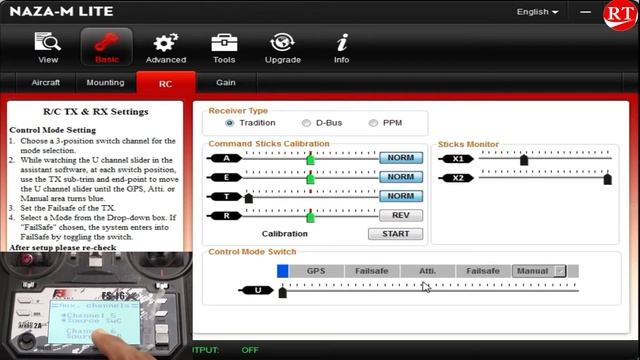The height and width of the screenshot is (360, 640).
Task: Click the RT logo badge
Action: pos(619,15)
